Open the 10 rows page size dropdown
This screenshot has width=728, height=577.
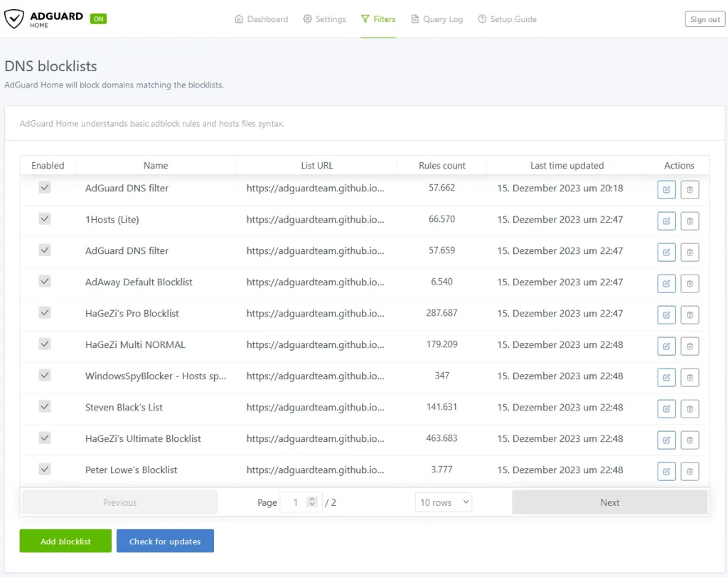click(444, 502)
